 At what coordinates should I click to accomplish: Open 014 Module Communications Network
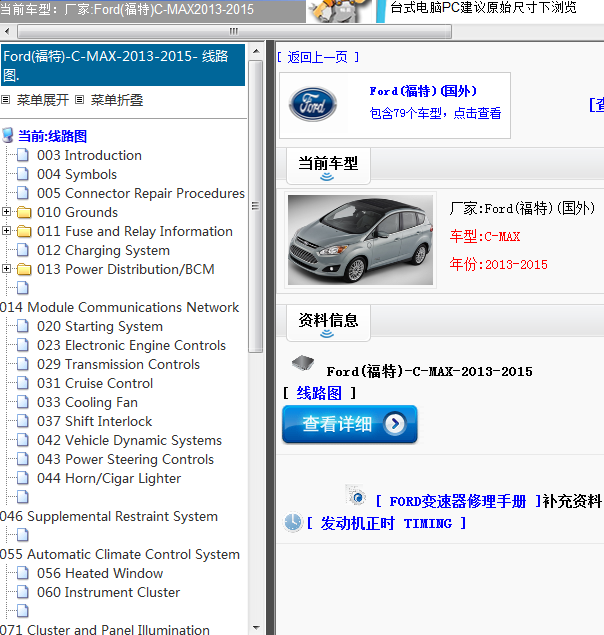click(x=120, y=307)
